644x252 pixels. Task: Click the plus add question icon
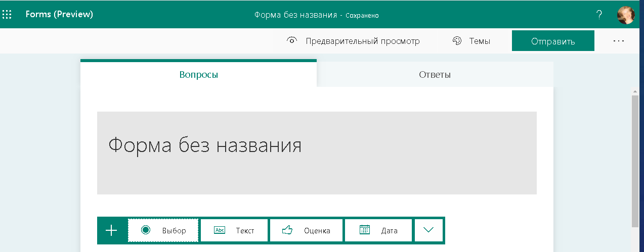111,231
